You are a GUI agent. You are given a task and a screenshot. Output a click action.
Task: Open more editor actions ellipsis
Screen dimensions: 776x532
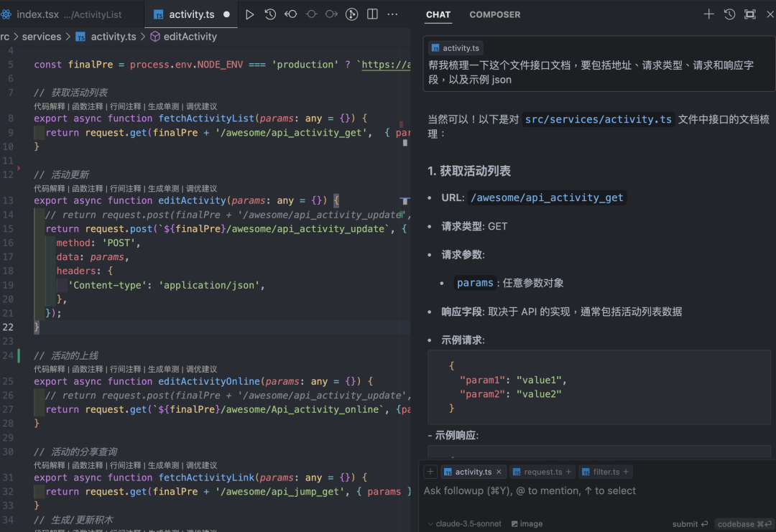click(x=392, y=14)
